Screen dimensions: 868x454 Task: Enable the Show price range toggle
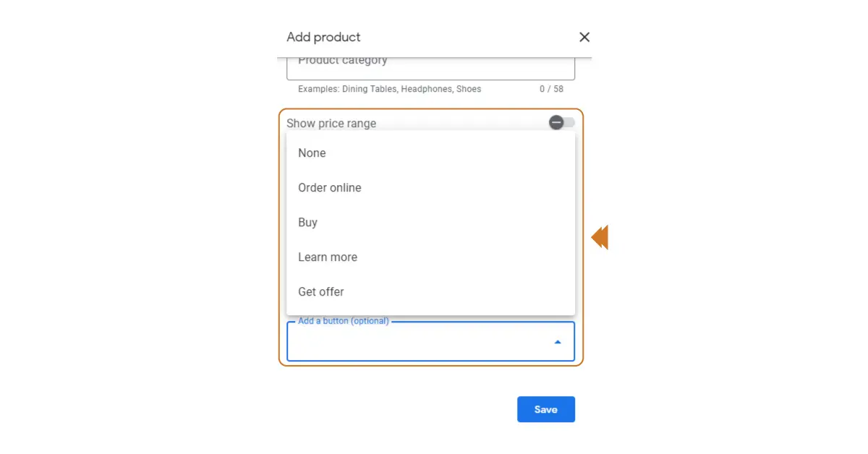click(562, 122)
